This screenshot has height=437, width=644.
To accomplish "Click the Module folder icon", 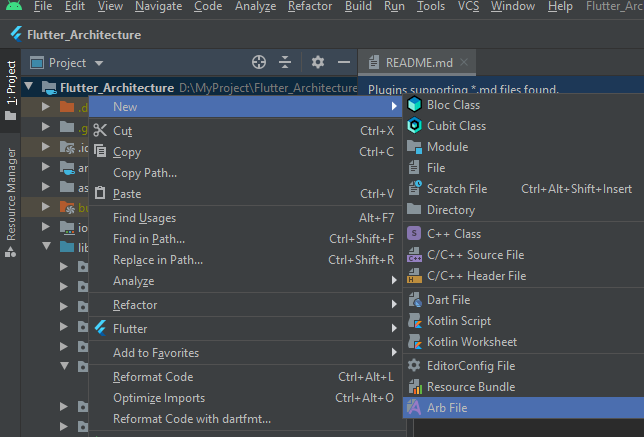I will pyautogui.click(x=414, y=147).
